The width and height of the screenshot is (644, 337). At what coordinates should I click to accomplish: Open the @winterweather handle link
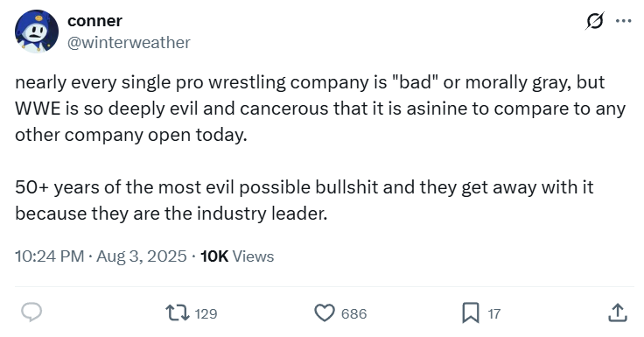[x=129, y=42]
